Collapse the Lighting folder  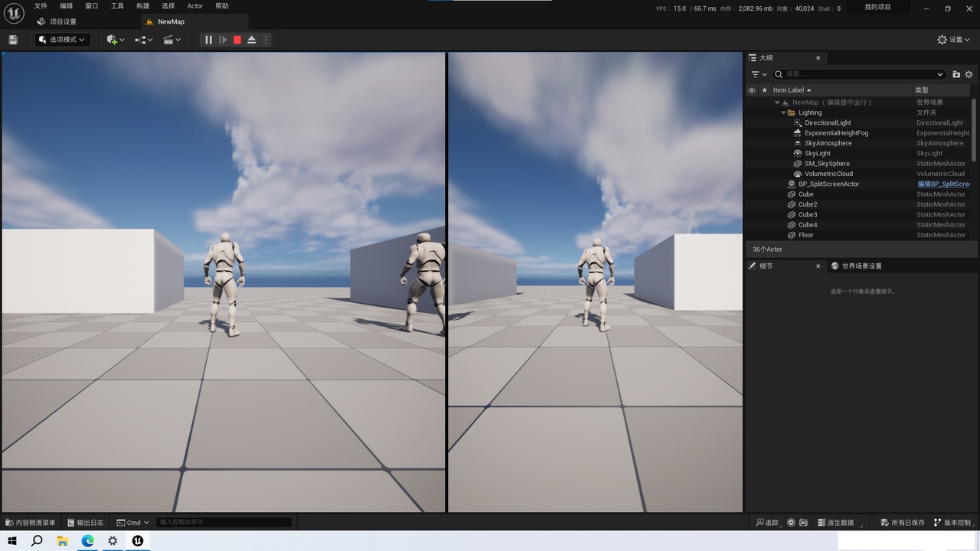coord(783,112)
